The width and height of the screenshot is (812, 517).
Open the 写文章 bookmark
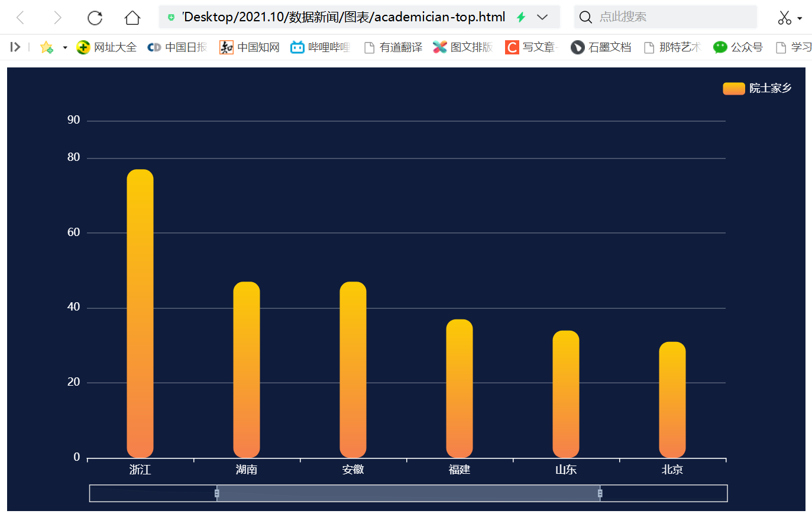point(532,47)
